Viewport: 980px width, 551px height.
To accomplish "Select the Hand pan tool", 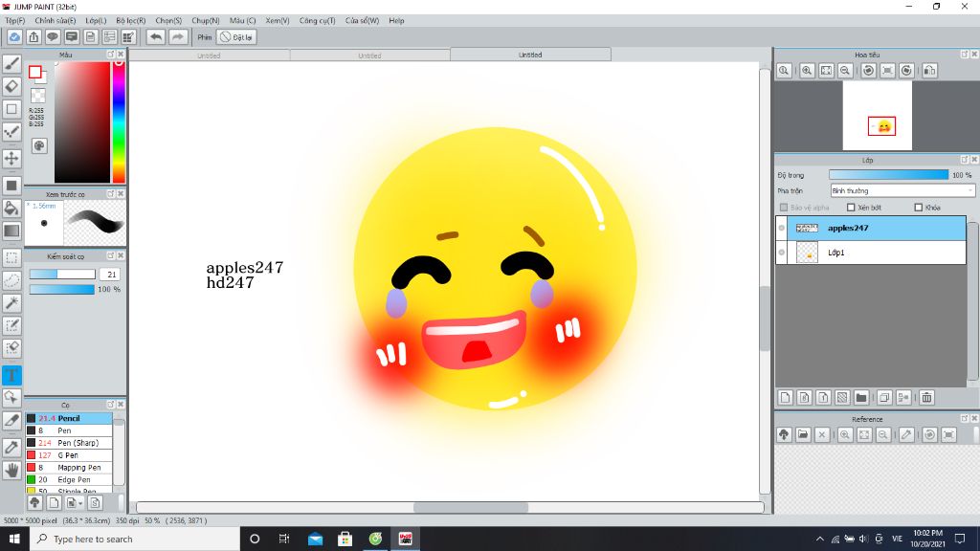I will point(11,470).
